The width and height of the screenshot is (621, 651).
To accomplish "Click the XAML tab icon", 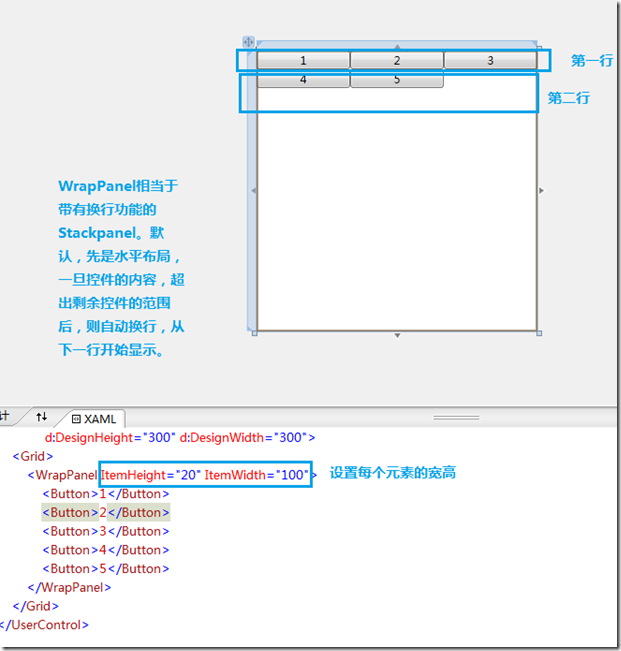I will (76, 419).
